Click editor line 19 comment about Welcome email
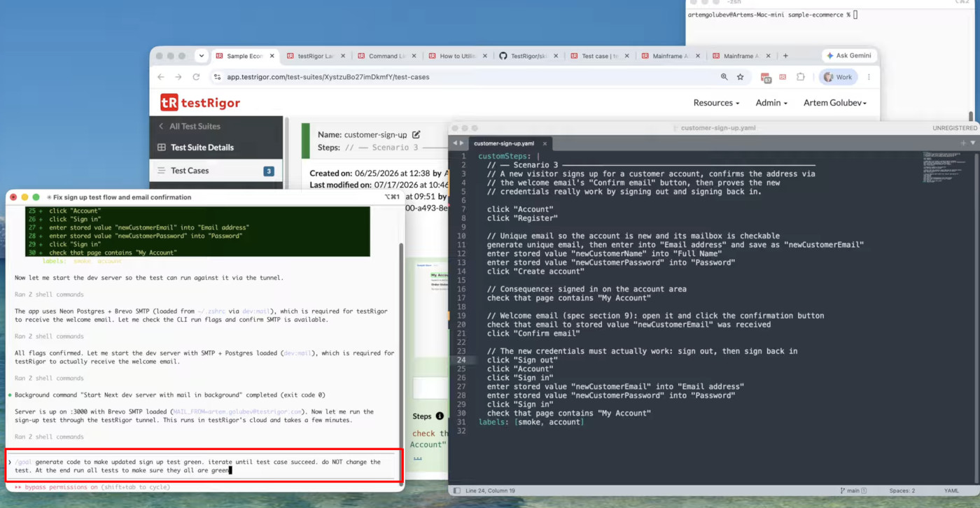Screen dimensions: 980x508 pos(655,316)
